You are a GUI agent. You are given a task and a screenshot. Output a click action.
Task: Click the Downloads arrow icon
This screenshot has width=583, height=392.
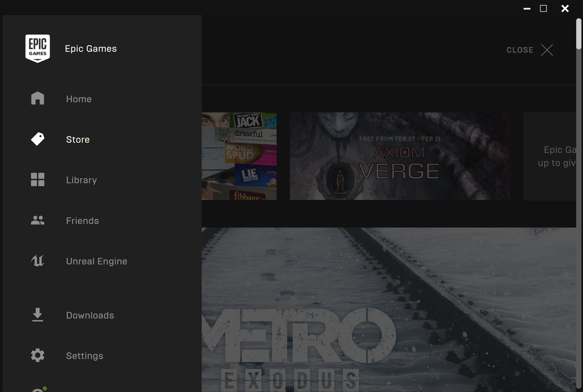point(37,314)
